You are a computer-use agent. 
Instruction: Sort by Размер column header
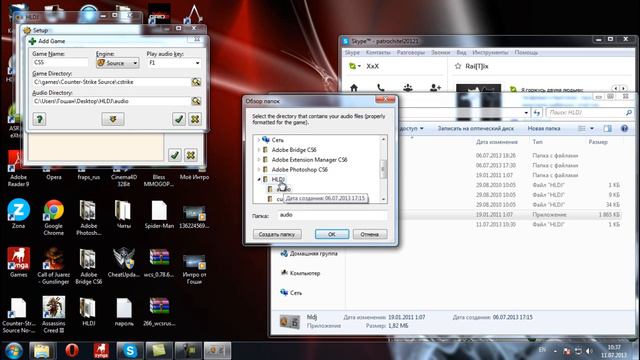598,142
